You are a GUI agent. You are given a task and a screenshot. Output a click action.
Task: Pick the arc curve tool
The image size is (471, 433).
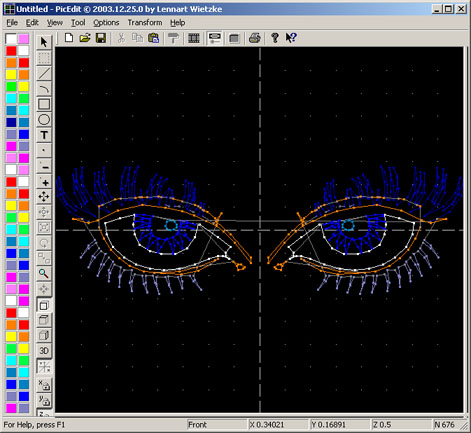point(44,89)
